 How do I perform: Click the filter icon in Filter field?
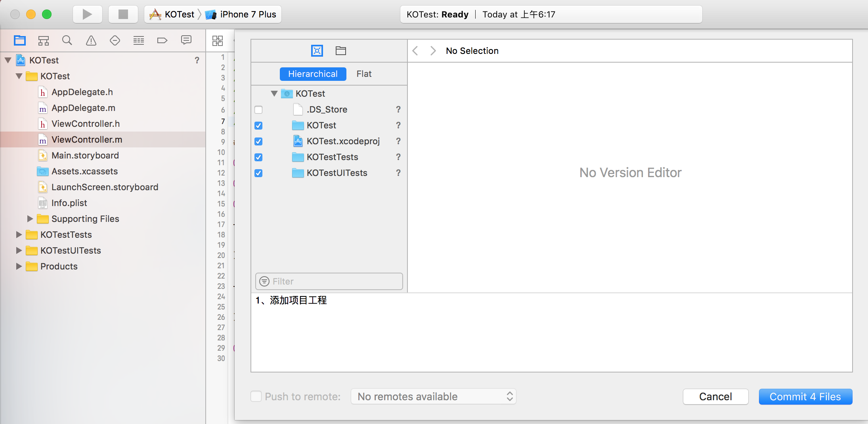coord(264,281)
